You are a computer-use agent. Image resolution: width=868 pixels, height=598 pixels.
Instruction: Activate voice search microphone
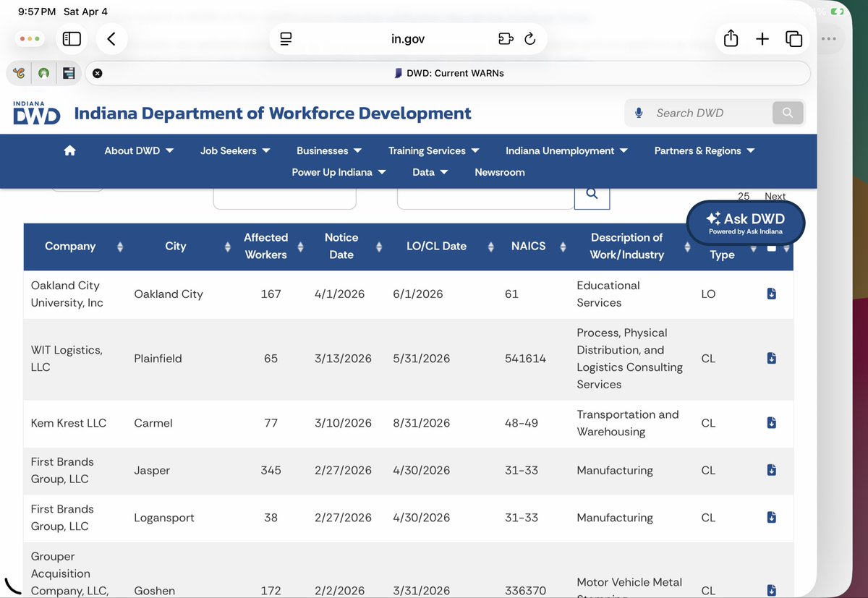(x=639, y=113)
